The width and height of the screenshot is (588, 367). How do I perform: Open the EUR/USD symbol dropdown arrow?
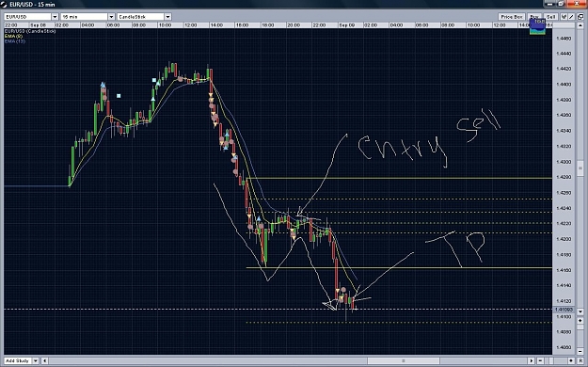point(55,17)
